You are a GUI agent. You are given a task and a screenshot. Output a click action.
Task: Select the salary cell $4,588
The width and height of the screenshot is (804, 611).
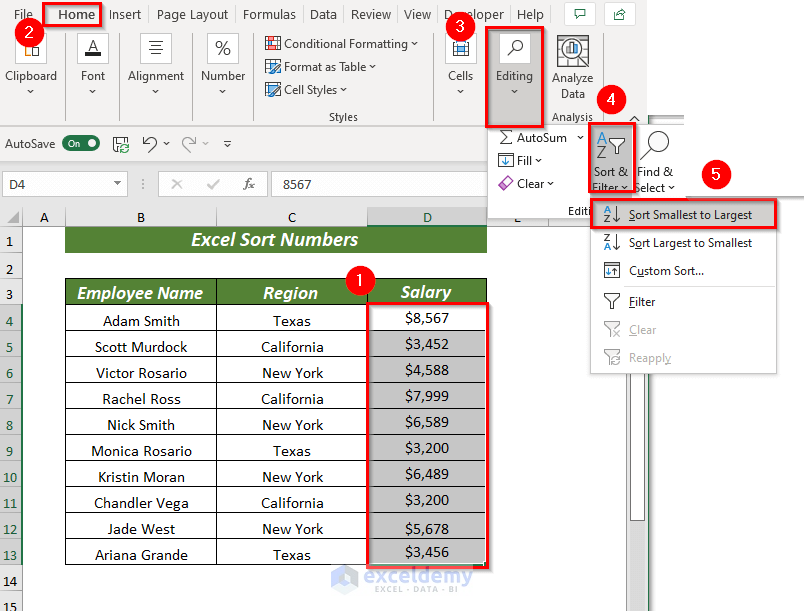pos(427,370)
